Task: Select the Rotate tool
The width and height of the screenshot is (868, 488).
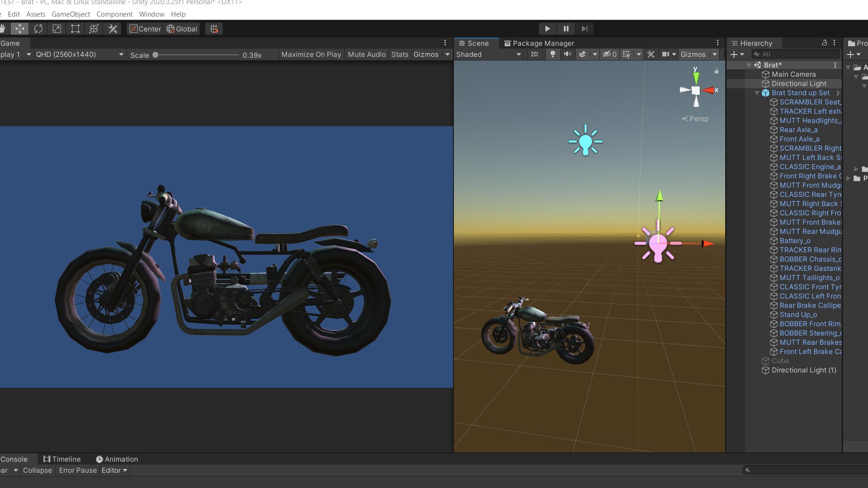Action: [38, 29]
